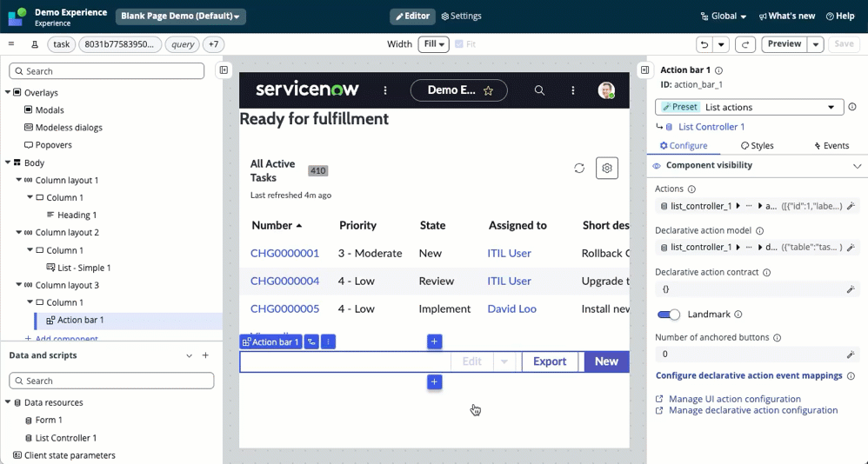Open Manage UI action configuration link

pyautogui.click(x=735, y=399)
